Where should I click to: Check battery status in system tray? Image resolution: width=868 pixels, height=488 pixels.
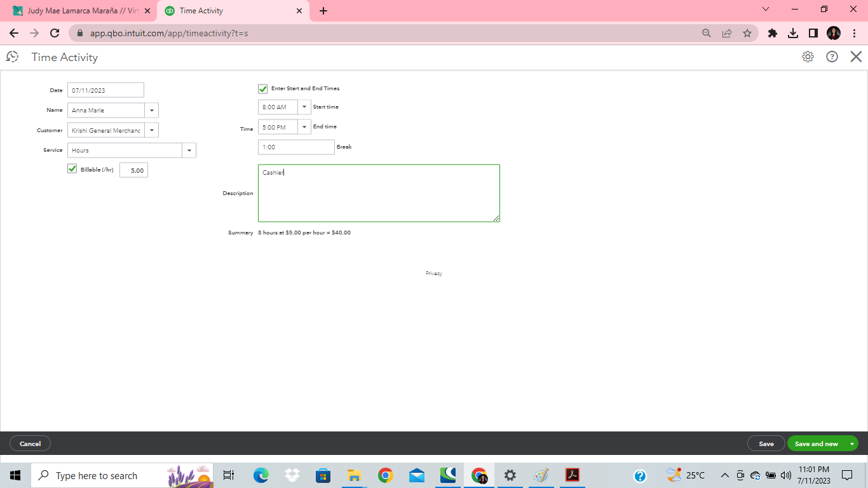point(771,475)
